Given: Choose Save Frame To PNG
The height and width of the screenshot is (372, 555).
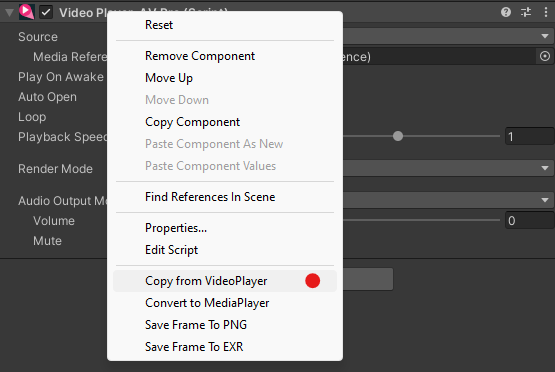Looking at the screenshot, I should [225, 325].
